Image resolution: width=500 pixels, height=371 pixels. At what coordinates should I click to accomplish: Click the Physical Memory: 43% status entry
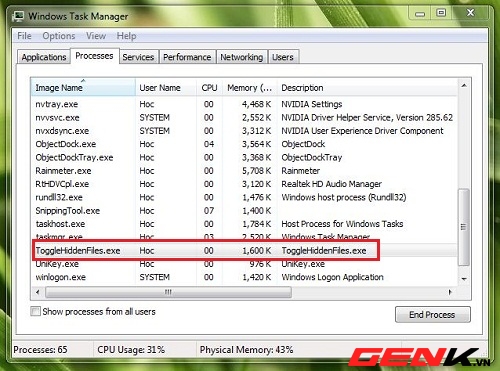pos(246,350)
